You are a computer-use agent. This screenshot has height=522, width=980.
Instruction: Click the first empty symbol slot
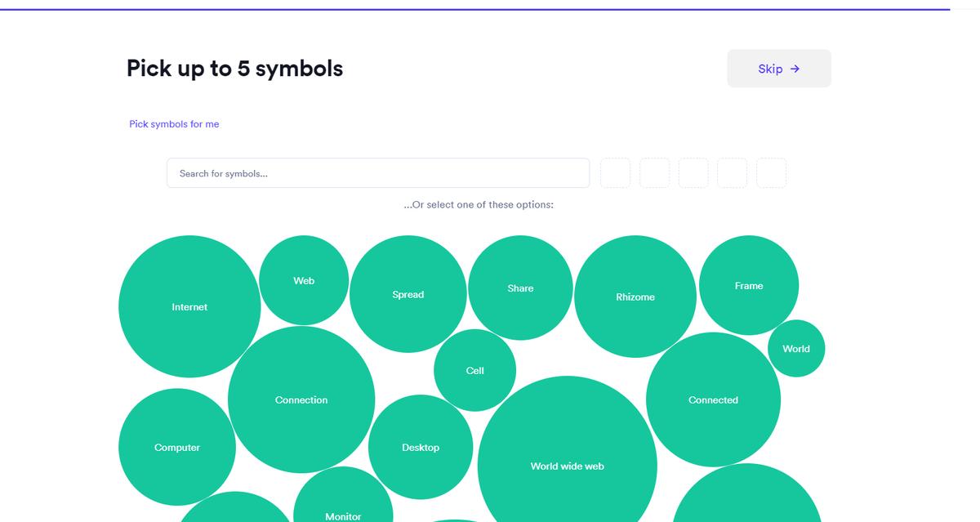[x=615, y=173]
